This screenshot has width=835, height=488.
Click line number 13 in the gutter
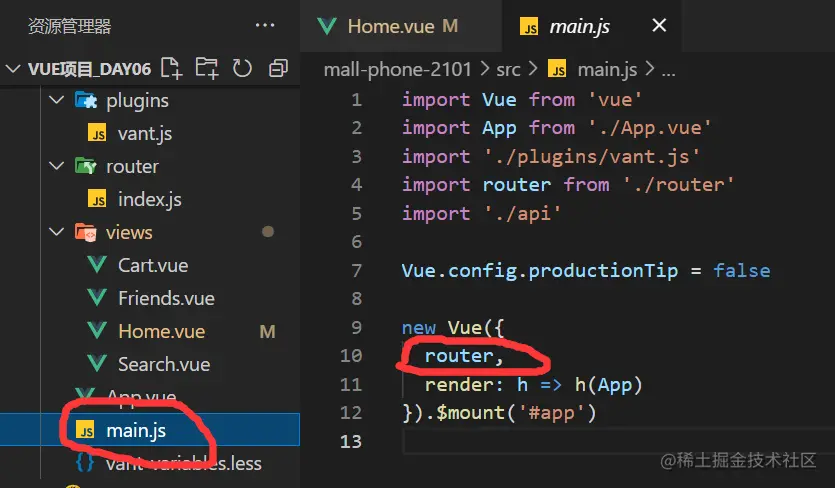point(351,441)
